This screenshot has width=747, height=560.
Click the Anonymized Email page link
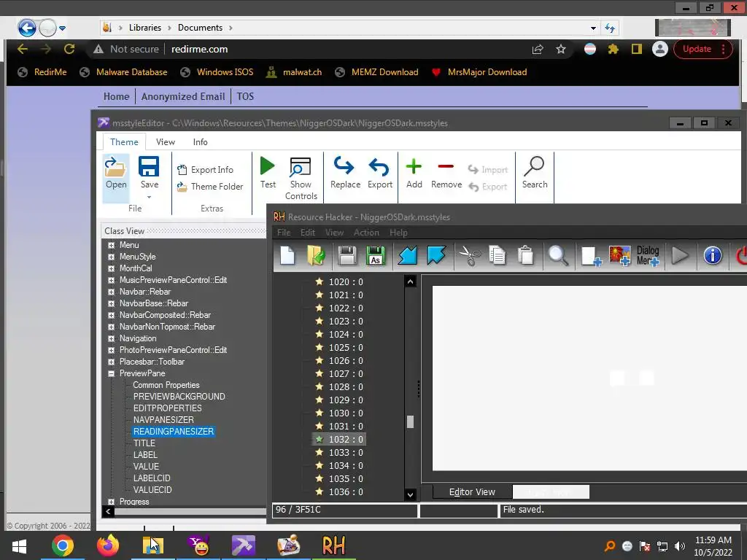point(183,97)
